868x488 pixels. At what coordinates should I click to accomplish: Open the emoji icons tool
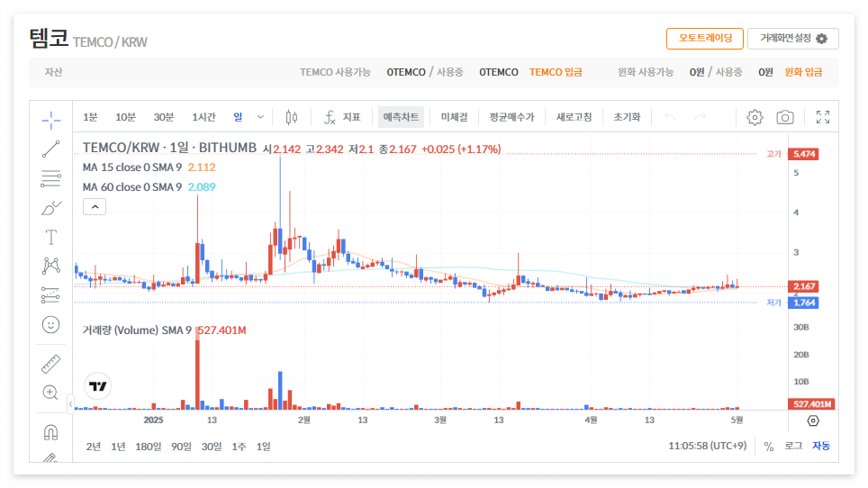point(51,325)
